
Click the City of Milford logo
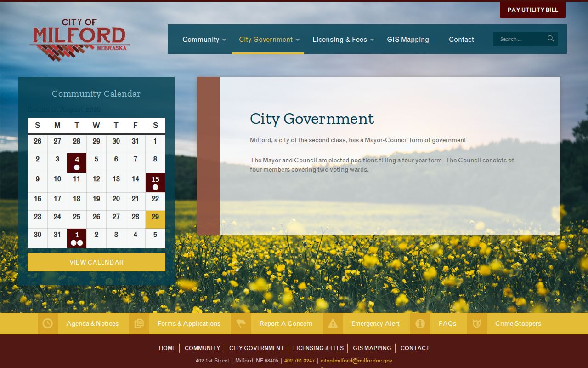pyautogui.click(x=79, y=40)
